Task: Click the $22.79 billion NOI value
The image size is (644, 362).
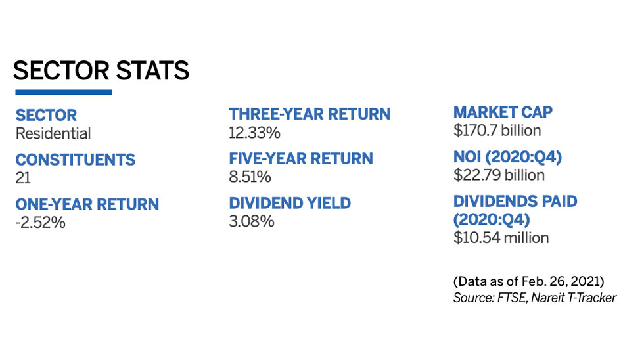Action: coord(499,175)
